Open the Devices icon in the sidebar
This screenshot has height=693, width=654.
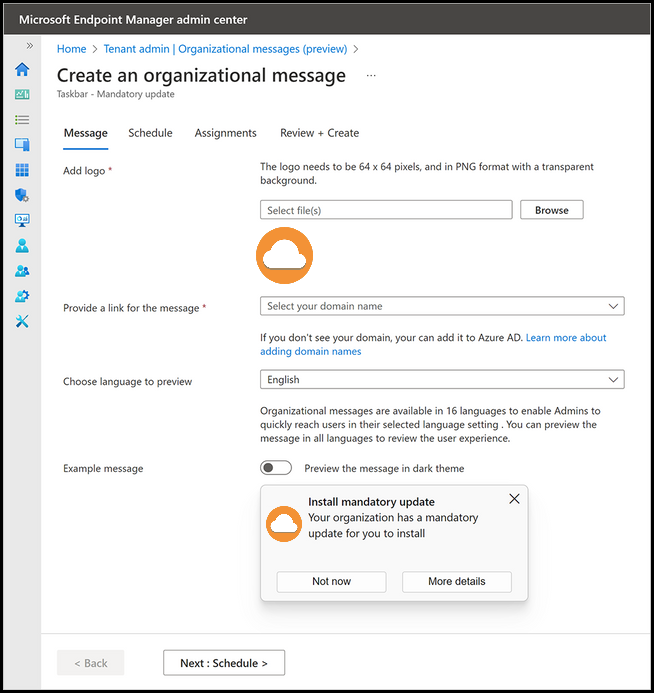coord(22,144)
